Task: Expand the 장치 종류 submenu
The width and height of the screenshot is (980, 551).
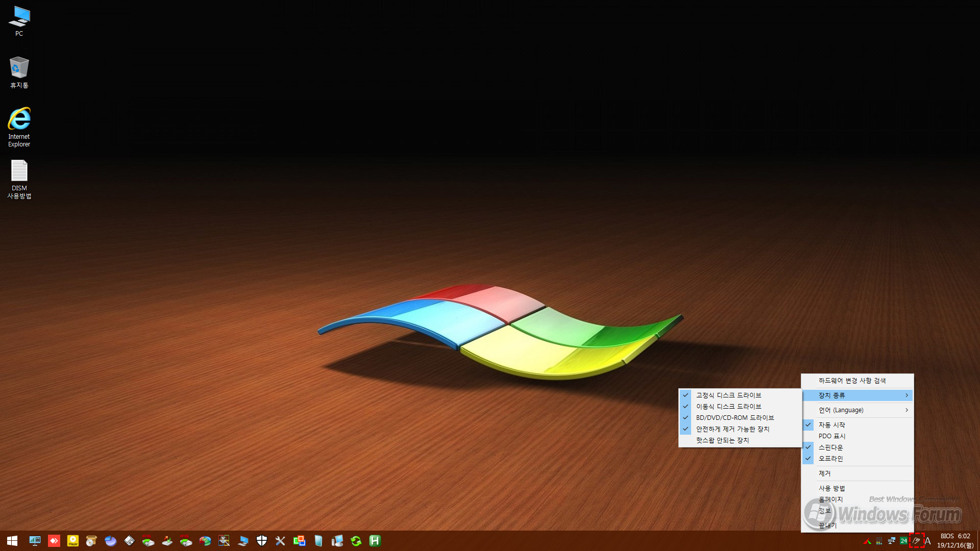Action: click(857, 395)
